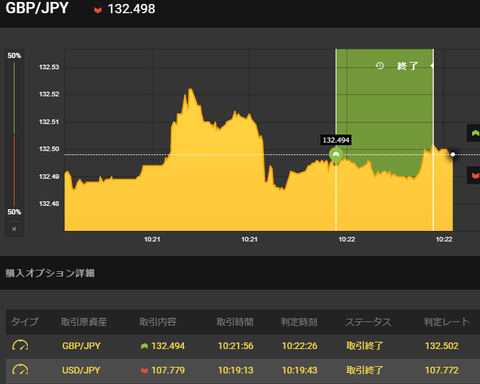Click the green flag entry marker on chart

(x=336, y=155)
